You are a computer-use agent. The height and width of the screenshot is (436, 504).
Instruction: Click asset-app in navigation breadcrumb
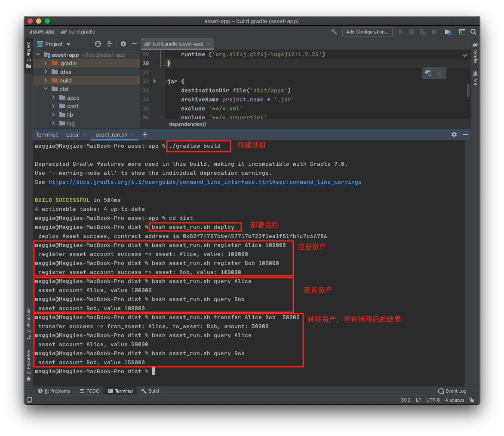point(42,32)
